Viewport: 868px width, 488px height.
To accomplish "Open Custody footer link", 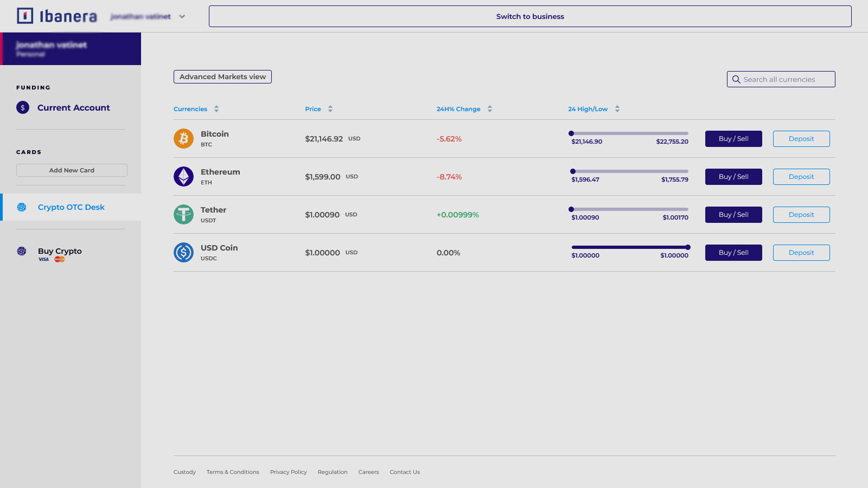I will (x=184, y=472).
